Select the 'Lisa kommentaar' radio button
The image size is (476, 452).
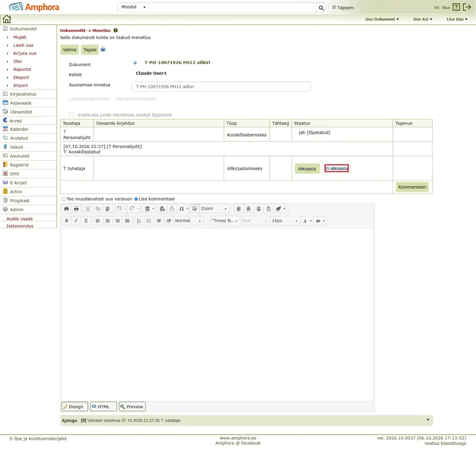click(x=136, y=199)
